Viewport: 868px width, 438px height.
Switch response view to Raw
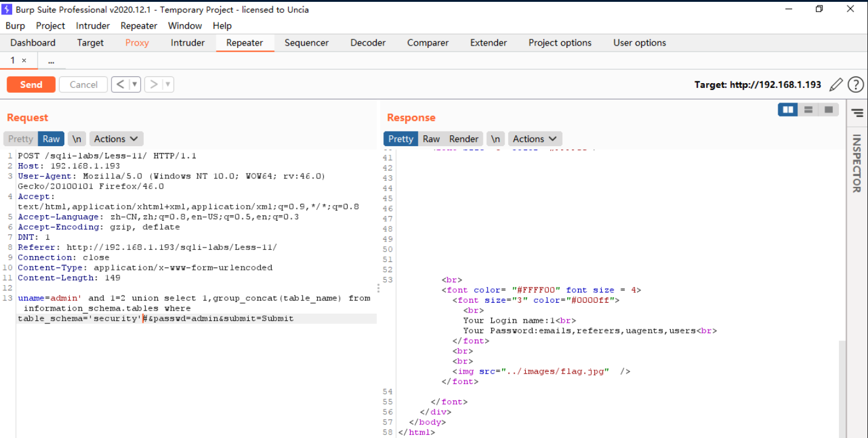click(x=431, y=139)
